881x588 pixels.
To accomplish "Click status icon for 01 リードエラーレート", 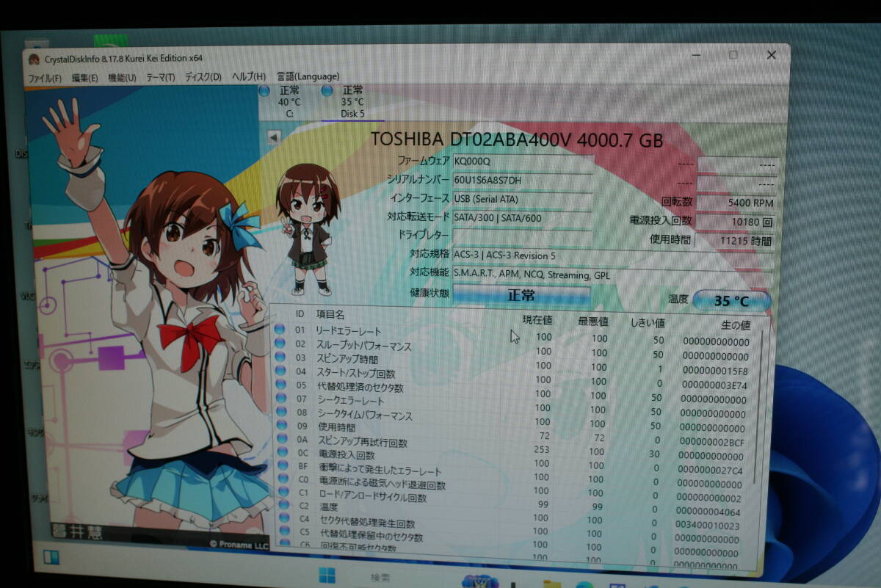I will point(280,329).
